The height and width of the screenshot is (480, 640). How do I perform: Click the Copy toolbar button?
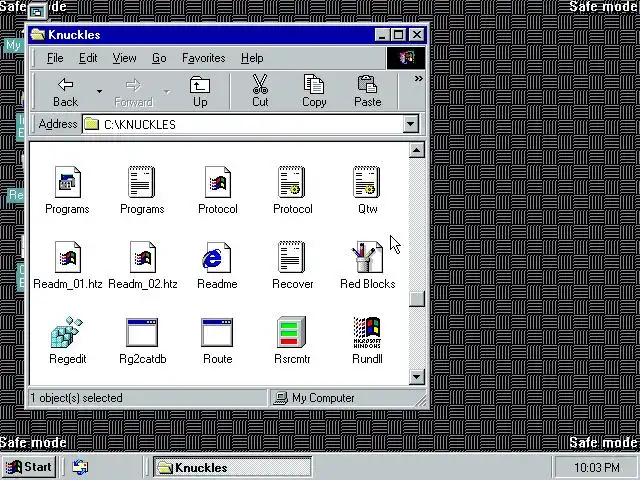(314, 92)
